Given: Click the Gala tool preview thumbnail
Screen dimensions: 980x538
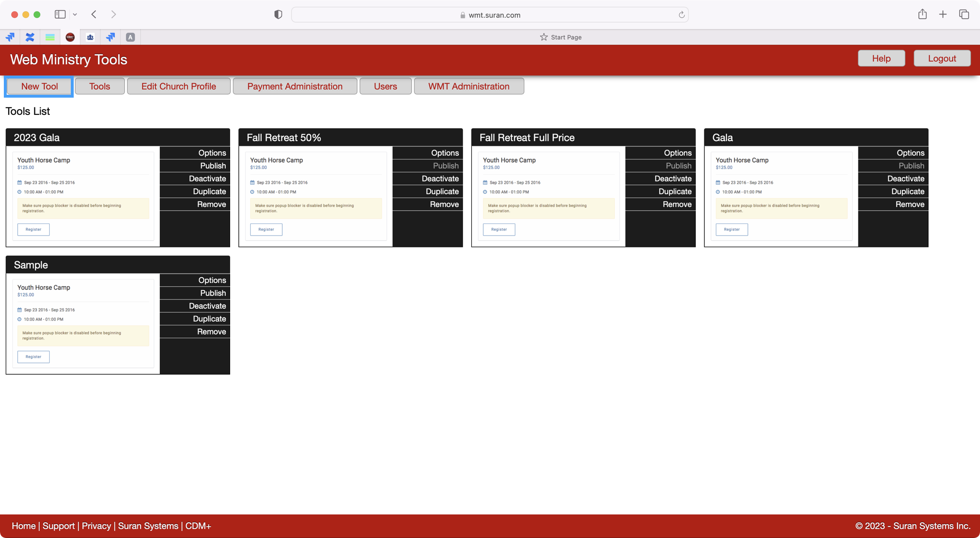Looking at the screenshot, I should (781, 196).
